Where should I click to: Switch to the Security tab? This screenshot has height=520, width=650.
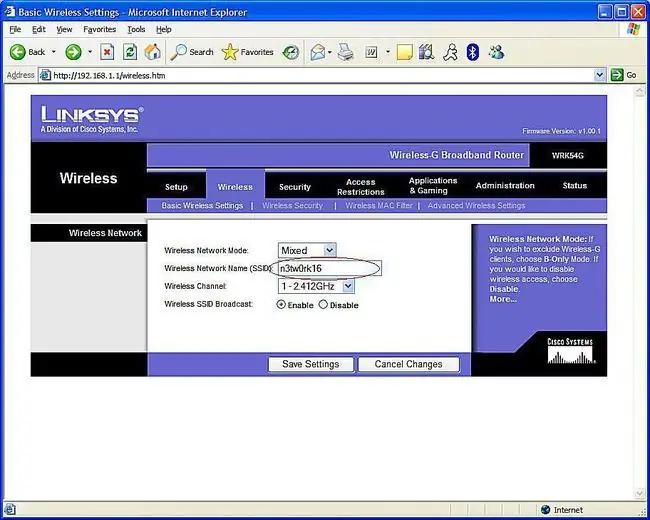click(295, 187)
